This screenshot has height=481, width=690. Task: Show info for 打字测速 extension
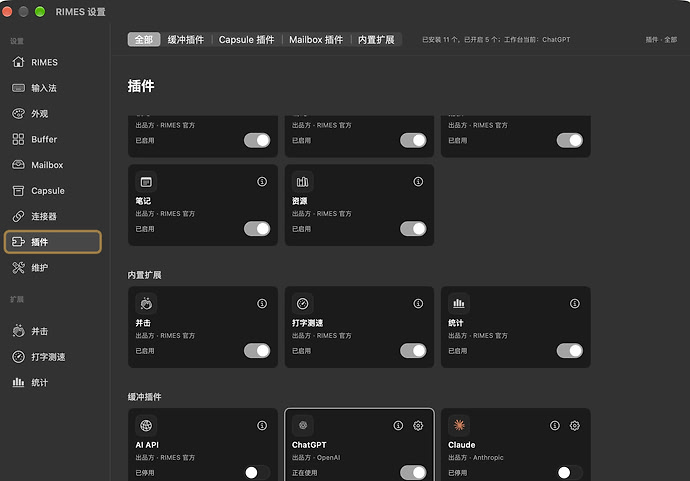point(418,304)
